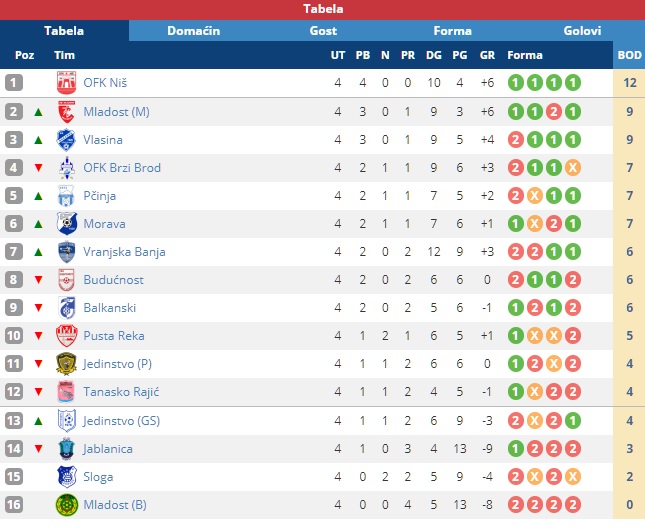This screenshot has width=645, height=529.
Task: Open the OFK Brzi Brod team link
Action: (x=122, y=168)
